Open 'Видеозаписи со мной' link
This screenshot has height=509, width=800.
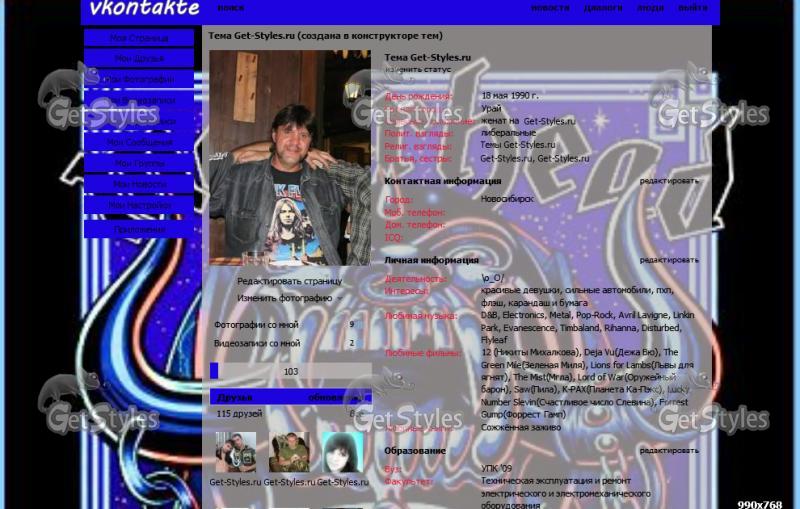tap(257, 343)
